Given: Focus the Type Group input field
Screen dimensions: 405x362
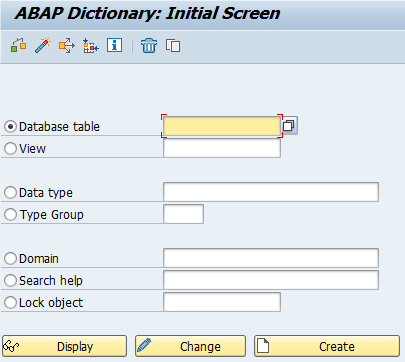Looking at the screenshot, I should click(x=183, y=214).
